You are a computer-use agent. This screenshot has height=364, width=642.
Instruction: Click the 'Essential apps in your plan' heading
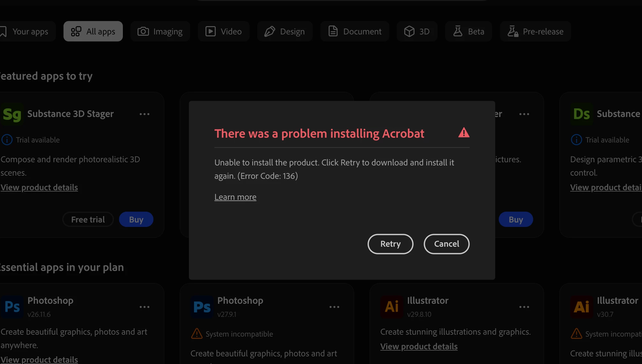(x=62, y=267)
